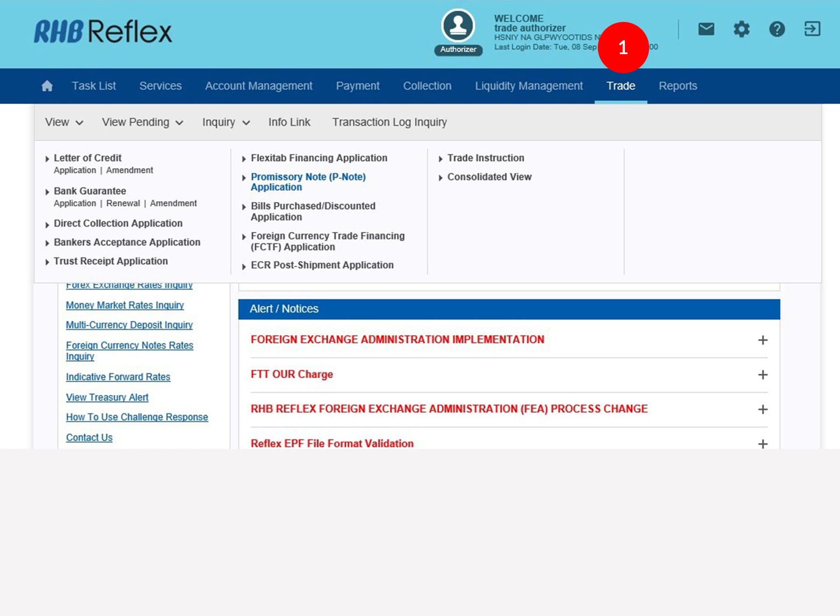Open Letter of Credit Amendment

[129, 170]
